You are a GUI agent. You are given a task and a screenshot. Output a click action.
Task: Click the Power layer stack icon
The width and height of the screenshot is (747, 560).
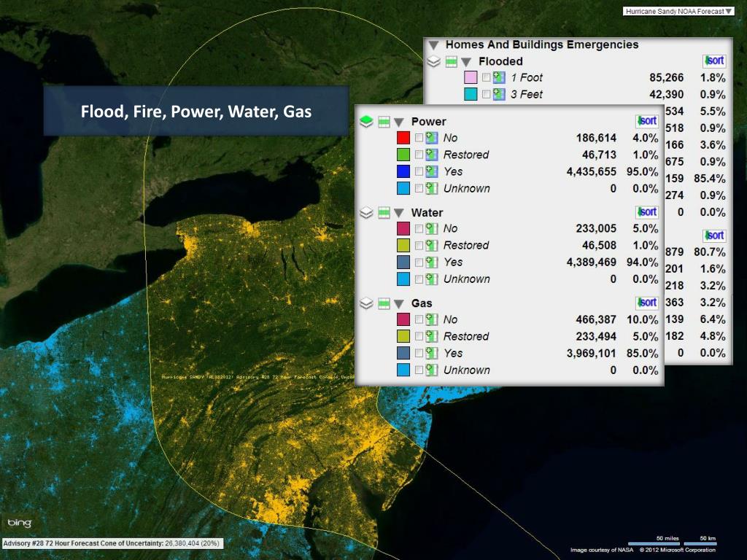pyautogui.click(x=366, y=122)
